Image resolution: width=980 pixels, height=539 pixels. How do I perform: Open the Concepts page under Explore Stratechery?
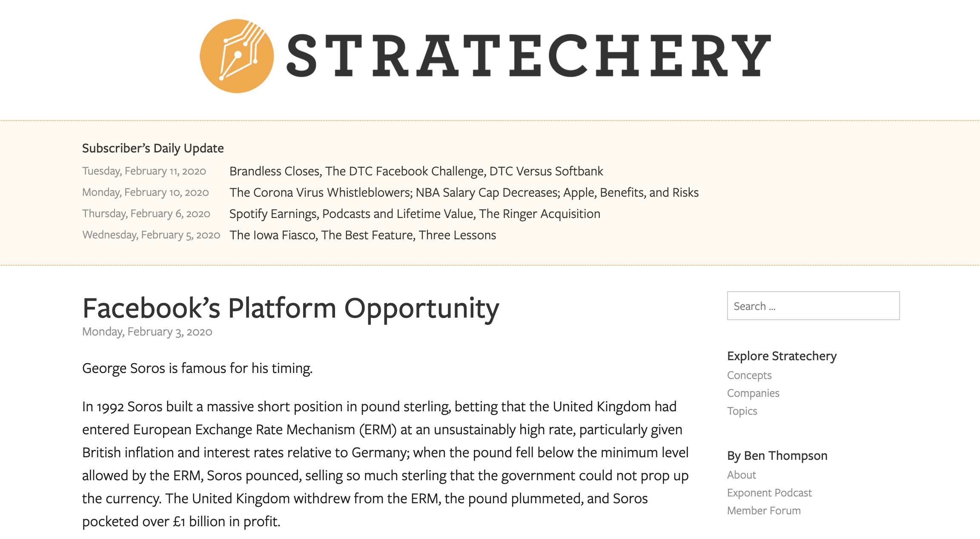749,375
